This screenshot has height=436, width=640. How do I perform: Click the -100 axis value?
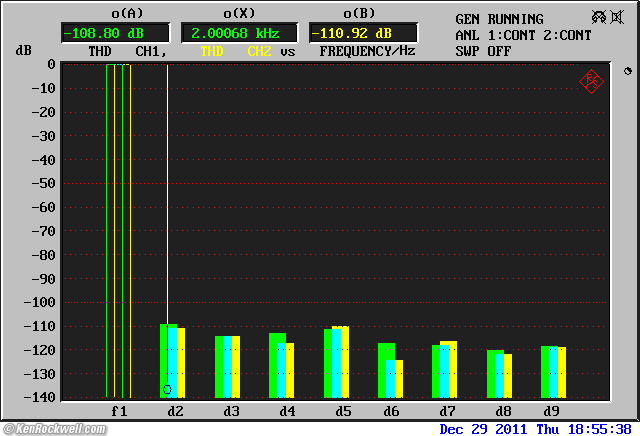[40, 303]
